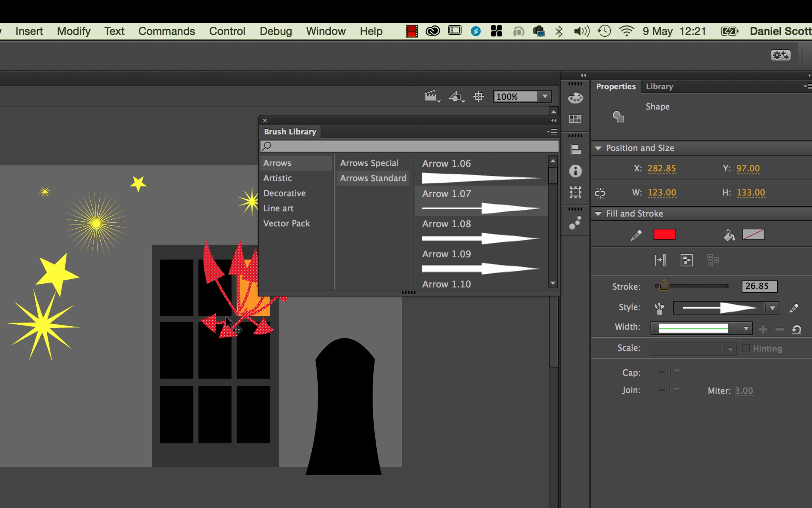
Task: Click the sync settings button
Action: click(x=780, y=55)
